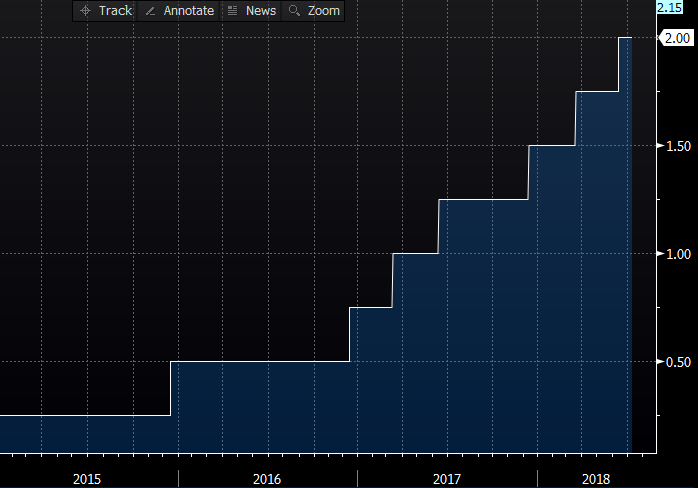Click the 0.50 step plateau line in 2016
This screenshot has width=698, height=488.
click(x=260, y=361)
